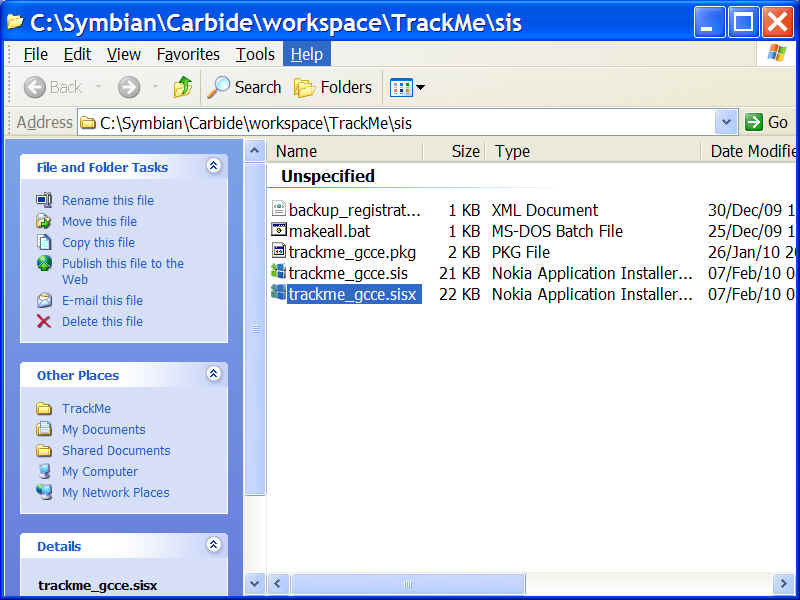Open the Views dropdown button
Screen dimensions: 800x600
[x=407, y=87]
